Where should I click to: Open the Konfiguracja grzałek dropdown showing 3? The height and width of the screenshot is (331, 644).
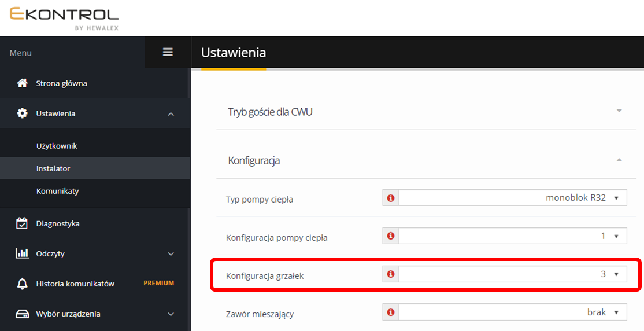[512, 274]
